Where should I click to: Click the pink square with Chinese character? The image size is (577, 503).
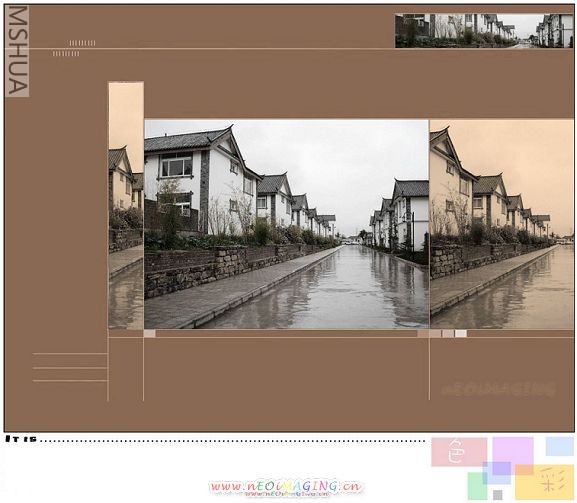tap(459, 452)
